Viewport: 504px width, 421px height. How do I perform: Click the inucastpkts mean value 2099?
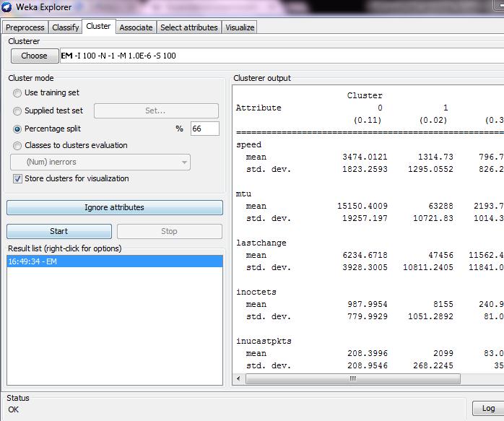coord(443,354)
